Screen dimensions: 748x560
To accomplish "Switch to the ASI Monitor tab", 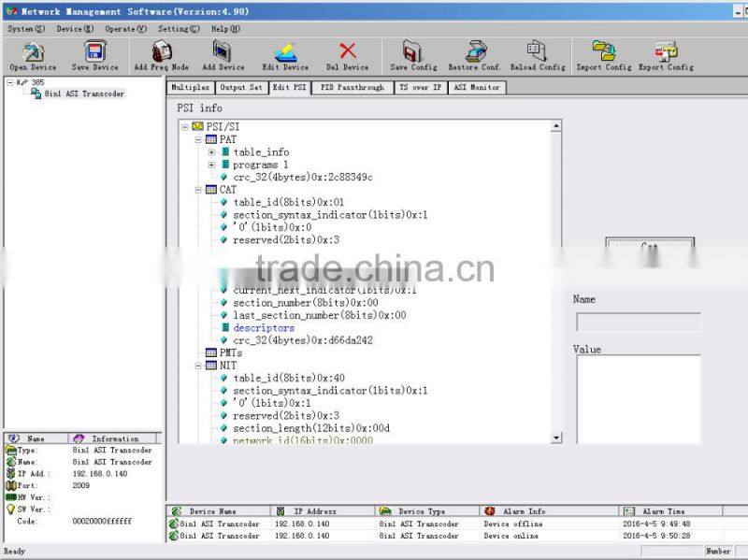I will click(479, 87).
